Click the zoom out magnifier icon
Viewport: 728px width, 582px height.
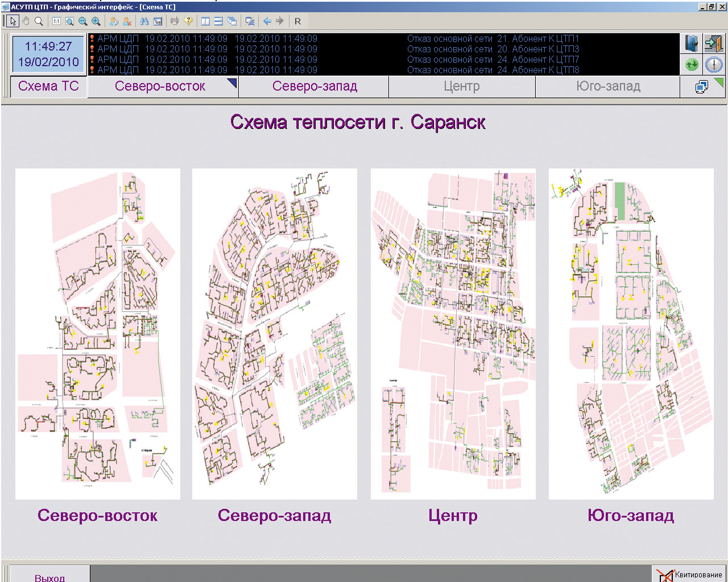point(83,21)
